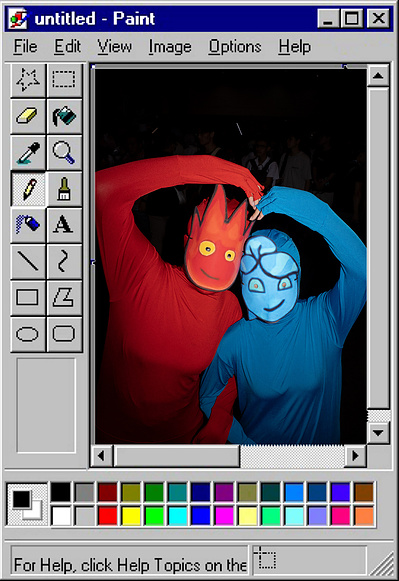Pick the bright red color swatch
The height and width of the screenshot is (581, 399).
(x=107, y=515)
